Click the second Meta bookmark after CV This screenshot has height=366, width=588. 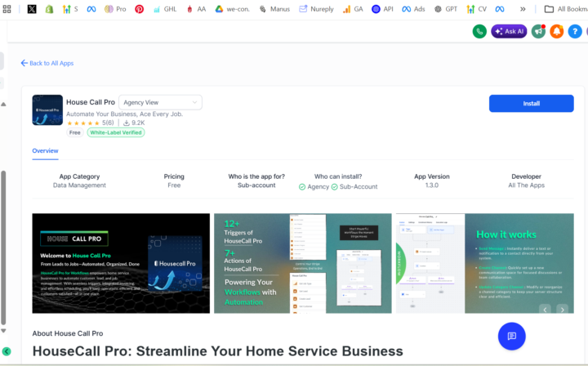[500, 9]
